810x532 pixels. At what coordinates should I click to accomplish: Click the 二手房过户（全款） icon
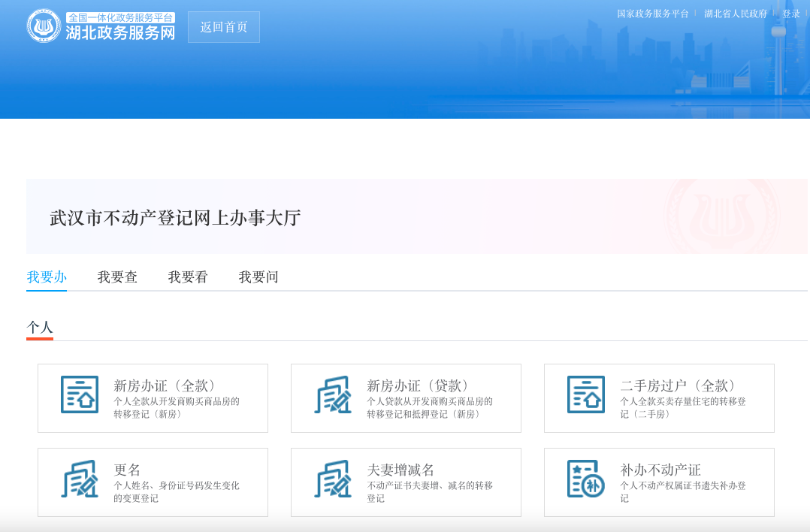point(586,394)
